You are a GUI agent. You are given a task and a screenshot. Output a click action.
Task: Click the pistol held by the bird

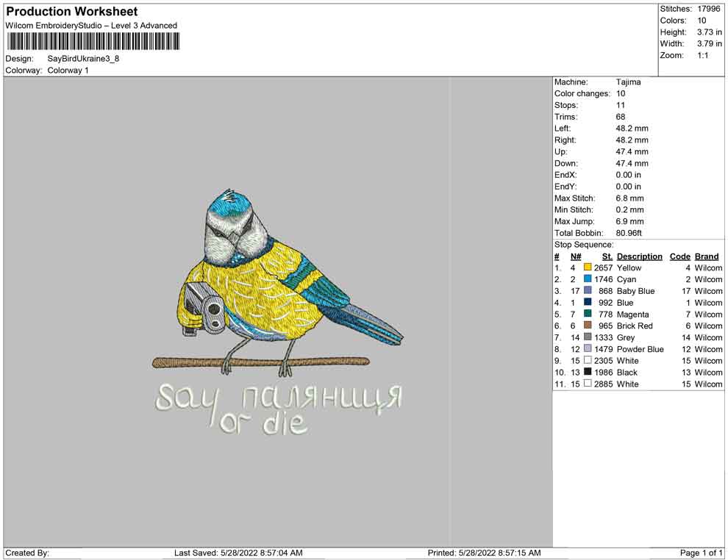[205, 309]
